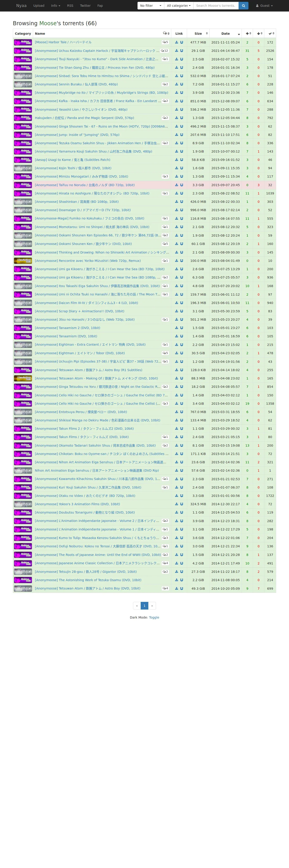Open Anime Sub category icon of Harbor Tale row
Screen dimensions: 289x868
click(x=23, y=42)
